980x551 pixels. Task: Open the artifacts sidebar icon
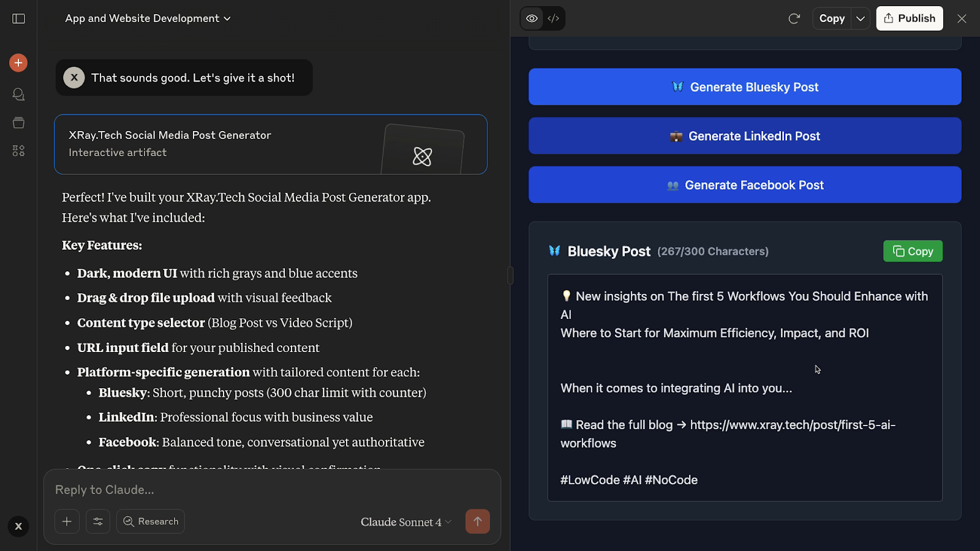pos(18,151)
